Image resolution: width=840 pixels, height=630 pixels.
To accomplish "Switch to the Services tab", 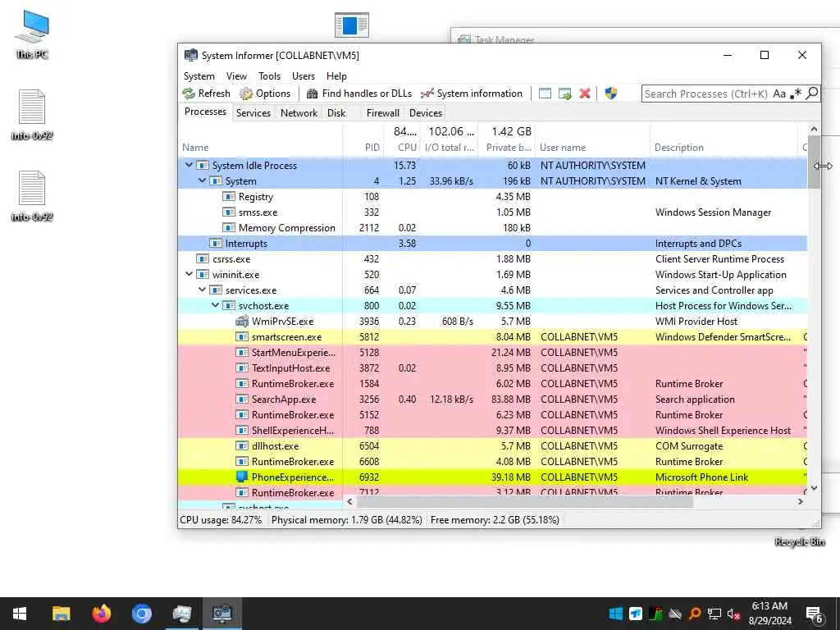I will 253,113.
